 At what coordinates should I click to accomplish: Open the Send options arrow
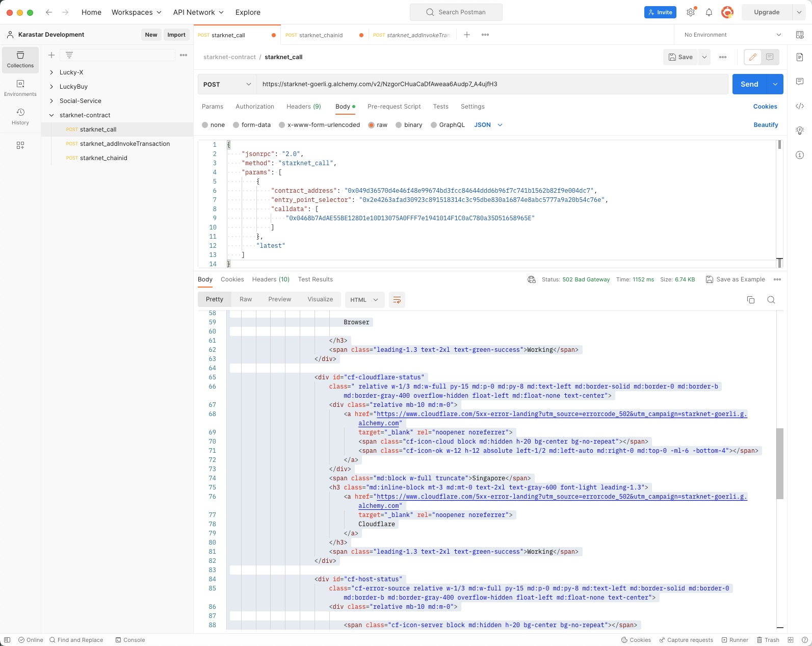pos(775,84)
